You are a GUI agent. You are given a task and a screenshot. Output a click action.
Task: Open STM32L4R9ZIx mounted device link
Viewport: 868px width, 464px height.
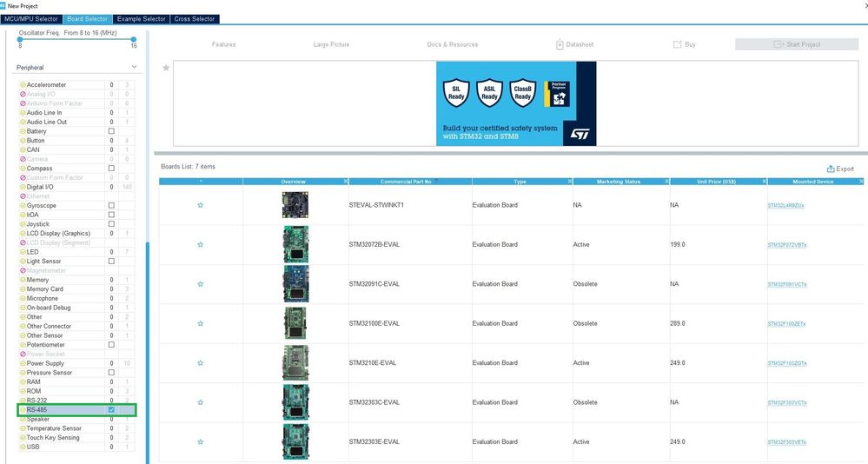[x=785, y=205]
